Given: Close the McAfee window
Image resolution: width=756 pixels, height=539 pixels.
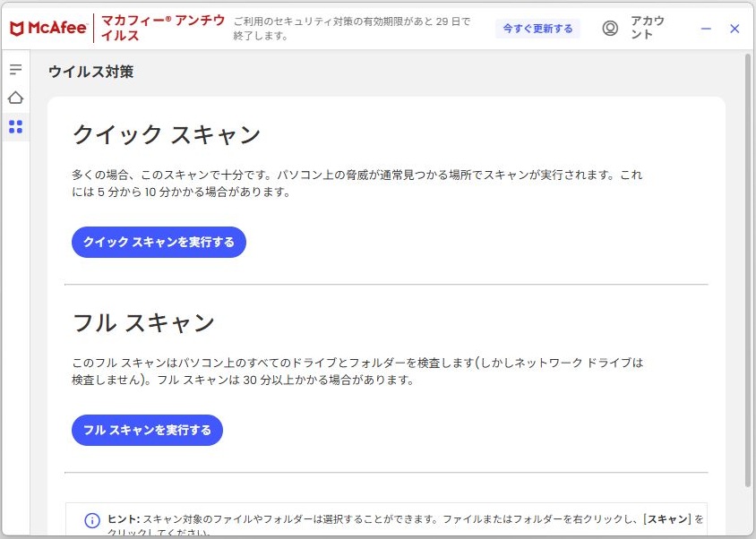Looking at the screenshot, I should coord(735,29).
